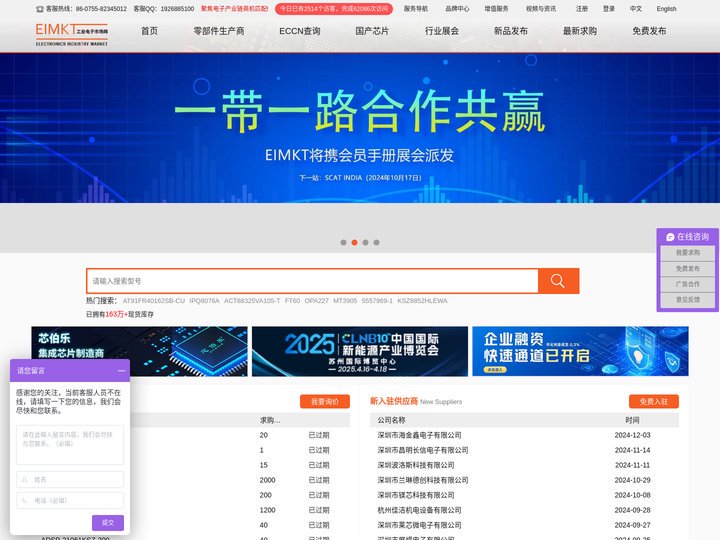Open 免费发布 in navigation
This screenshot has width=720, height=540.
[x=649, y=31]
